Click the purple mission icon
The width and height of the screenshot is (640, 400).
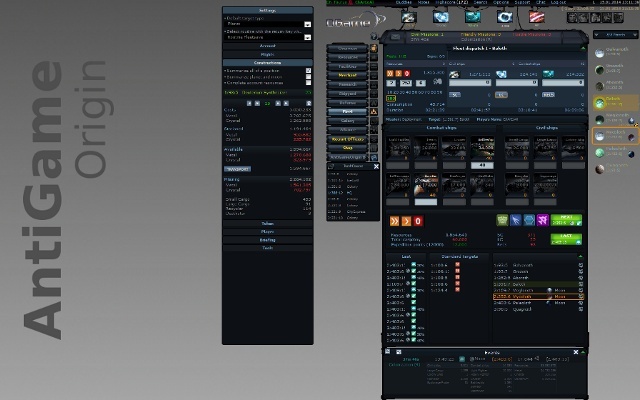pos(541,220)
